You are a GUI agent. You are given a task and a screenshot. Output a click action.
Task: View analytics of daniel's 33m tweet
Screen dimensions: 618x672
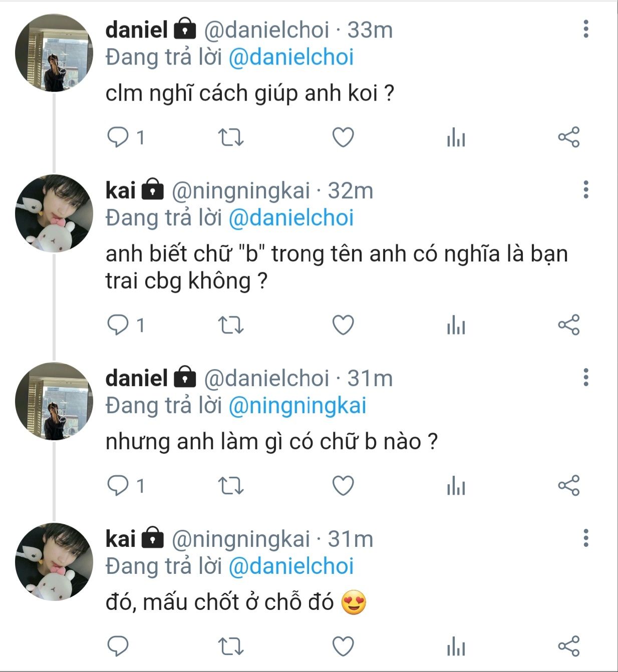456,137
